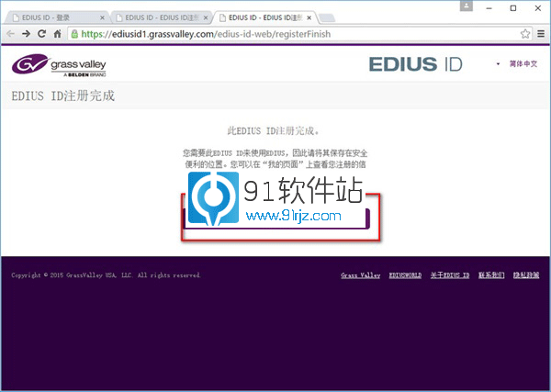551x392 pixels.
Task: Go to the browser home page
Action: pyautogui.click(x=57, y=34)
